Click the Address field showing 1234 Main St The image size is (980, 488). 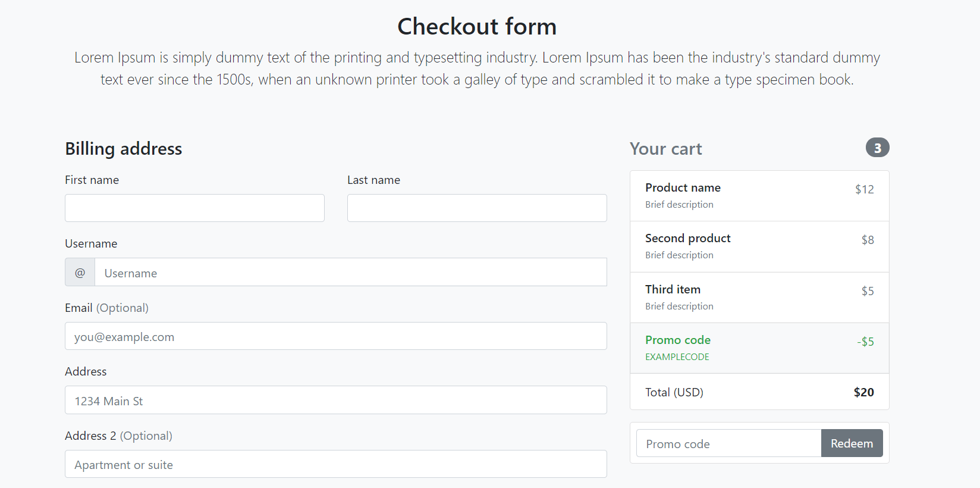click(x=335, y=400)
